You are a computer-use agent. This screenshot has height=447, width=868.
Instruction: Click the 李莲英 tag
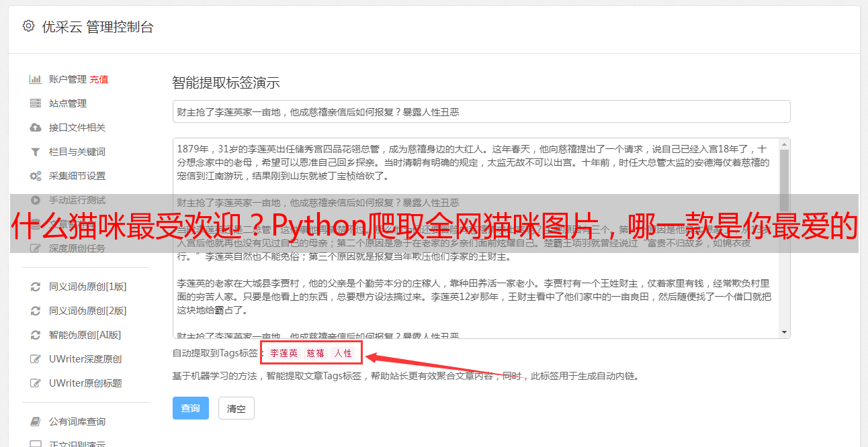point(284,353)
